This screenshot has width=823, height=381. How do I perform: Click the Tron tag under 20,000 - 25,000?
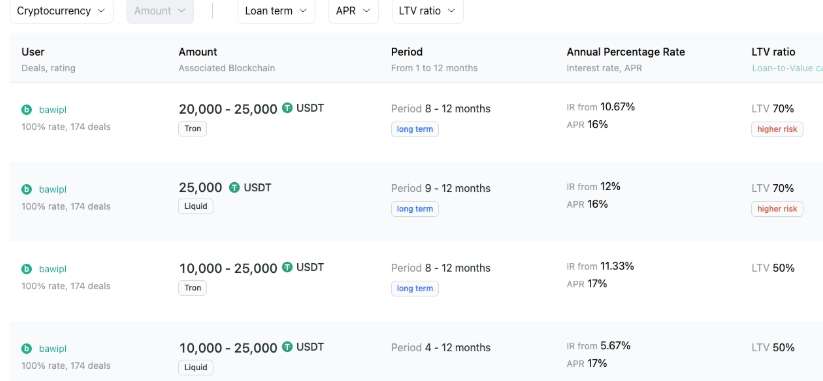[193, 129]
